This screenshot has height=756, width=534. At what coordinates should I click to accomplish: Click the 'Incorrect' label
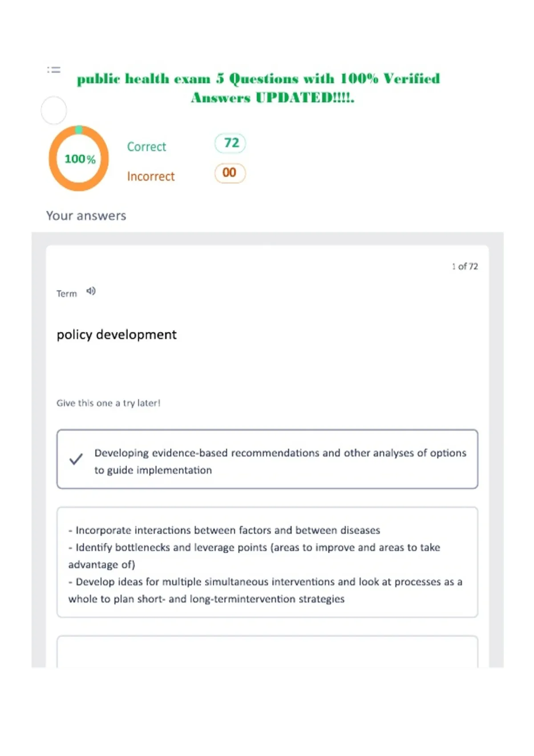(x=151, y=177)
